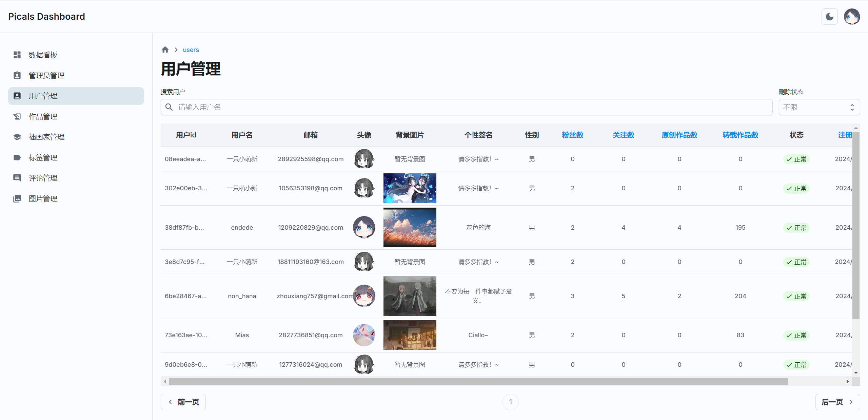Click signature text Ciallo~
This screenshot has width=868, height=420.
pos(478,335)
